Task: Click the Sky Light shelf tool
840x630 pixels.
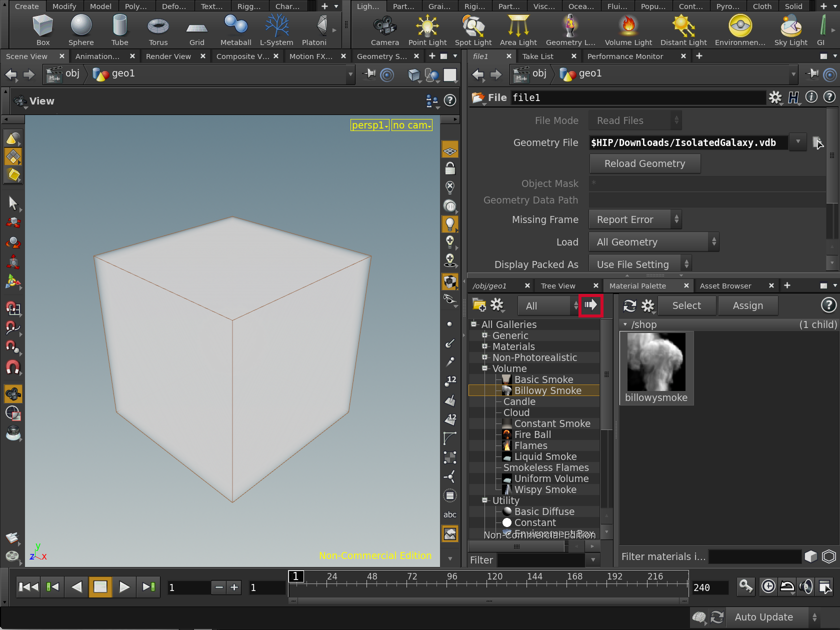Action: click(790, 30)
